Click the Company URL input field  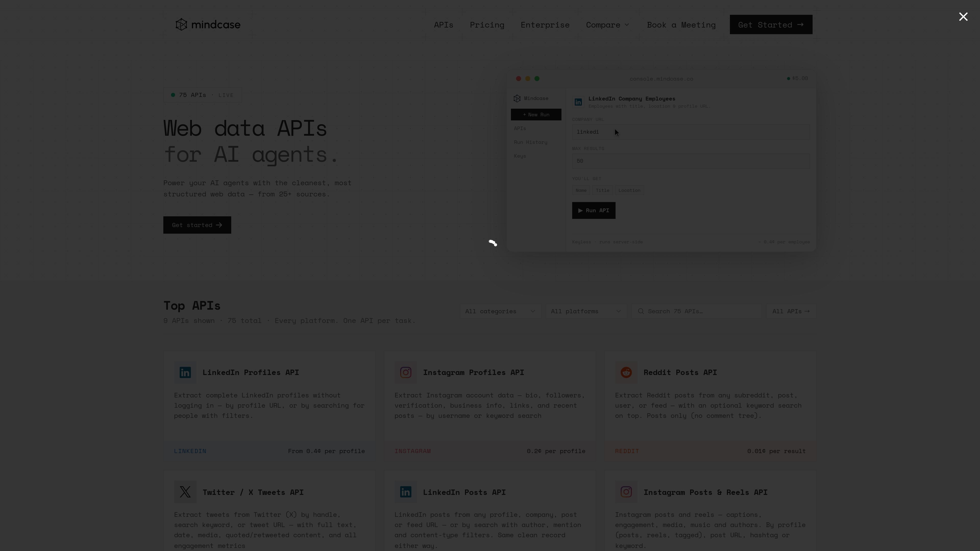pyautogui.click(x=691, y=132)
